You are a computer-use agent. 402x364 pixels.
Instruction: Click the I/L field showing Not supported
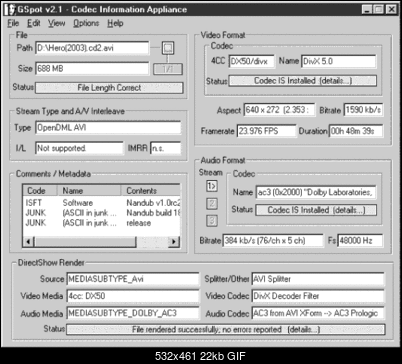79,148
